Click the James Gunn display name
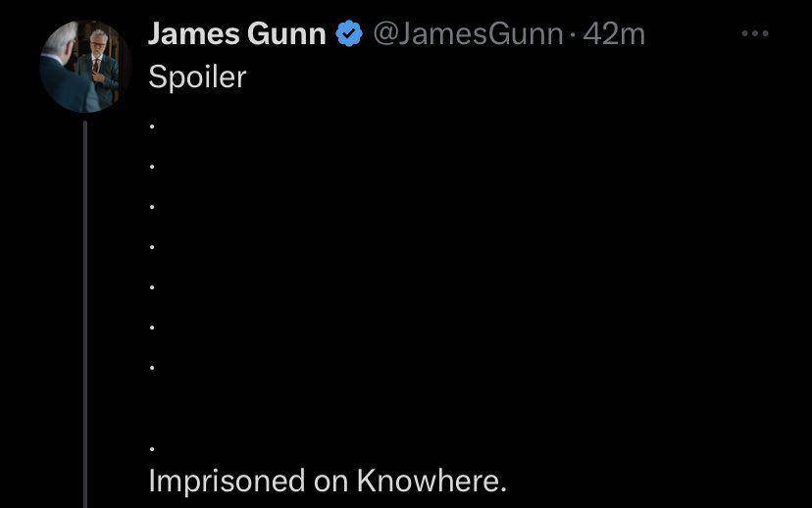Viewport: 812px width, 508px height. point(236,33)
